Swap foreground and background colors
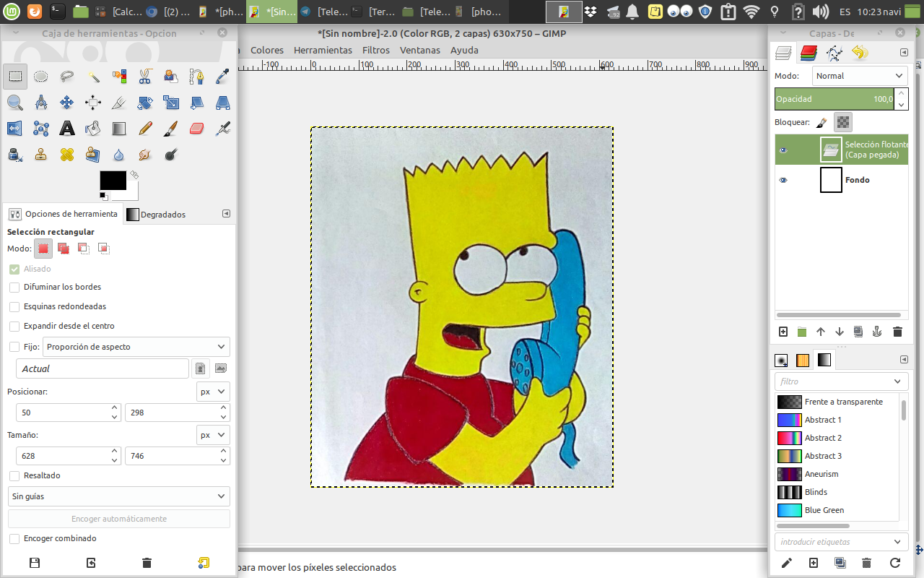924x578 pixels. [134, 175]
